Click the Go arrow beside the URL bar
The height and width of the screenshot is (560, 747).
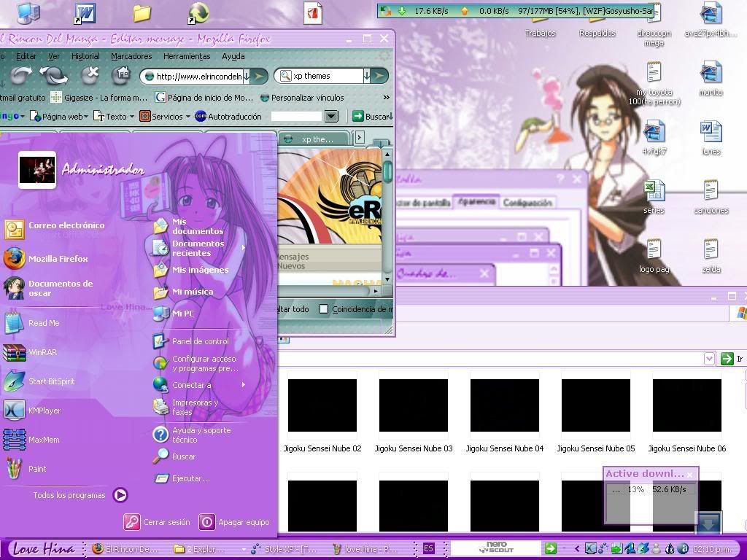pos(259,76)
